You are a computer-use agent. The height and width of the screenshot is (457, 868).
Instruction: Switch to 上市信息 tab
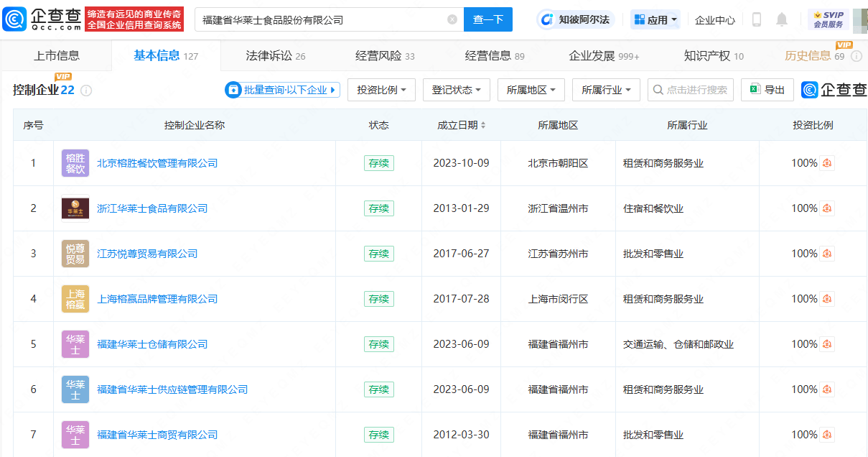(57, 55)
